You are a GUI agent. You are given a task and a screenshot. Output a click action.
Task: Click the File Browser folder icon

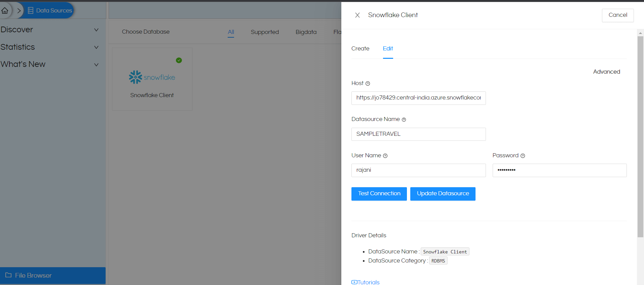click(x=8, y=275)
